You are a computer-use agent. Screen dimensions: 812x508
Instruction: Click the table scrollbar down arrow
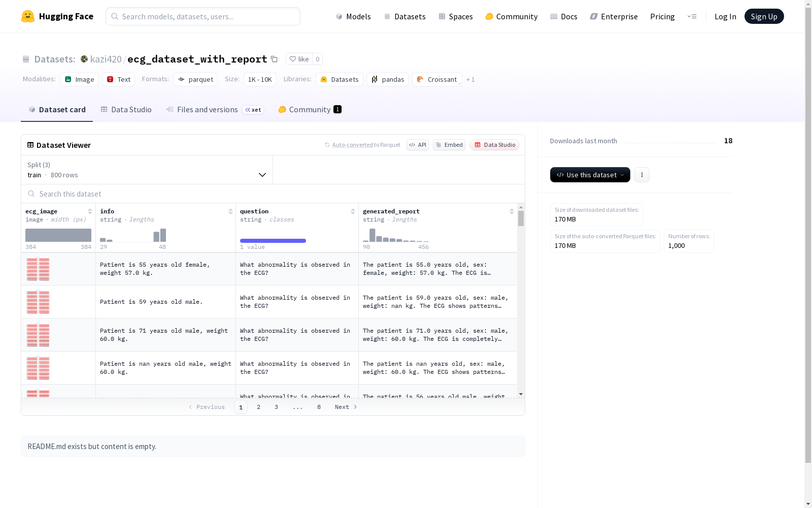click(x=521, y=394)
